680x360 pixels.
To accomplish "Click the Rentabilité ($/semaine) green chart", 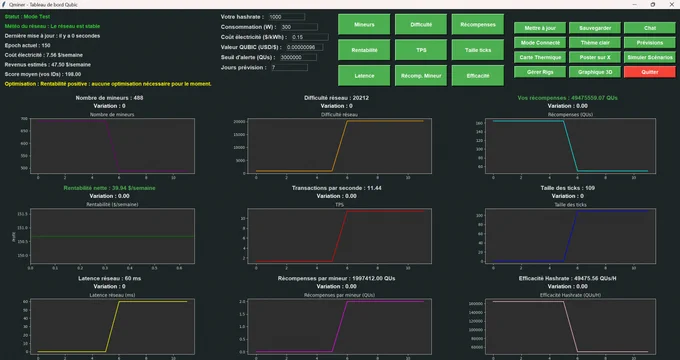I will (112, 236).
